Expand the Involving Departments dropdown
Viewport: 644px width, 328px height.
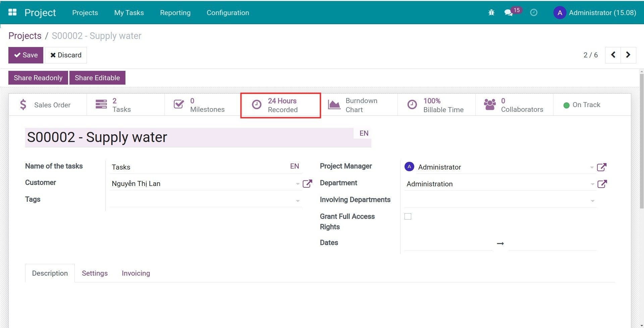coord(592,200)
